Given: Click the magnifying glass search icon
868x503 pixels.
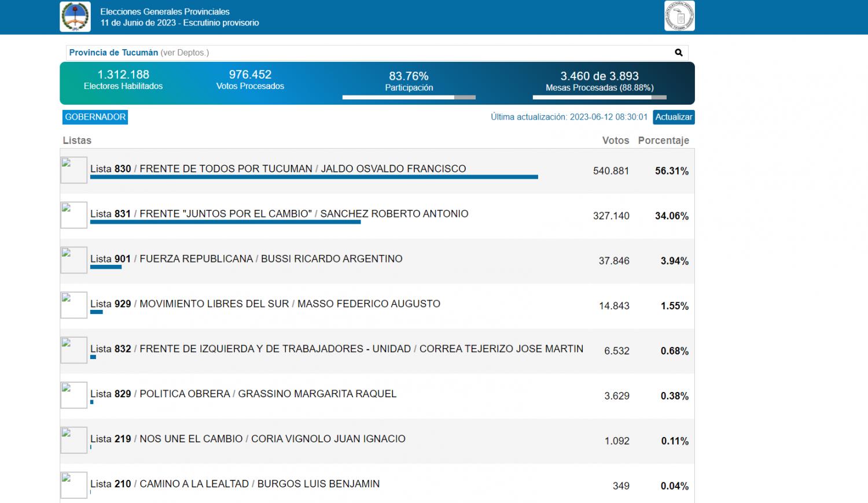Looking at the screenshot, I should point(679,53).
